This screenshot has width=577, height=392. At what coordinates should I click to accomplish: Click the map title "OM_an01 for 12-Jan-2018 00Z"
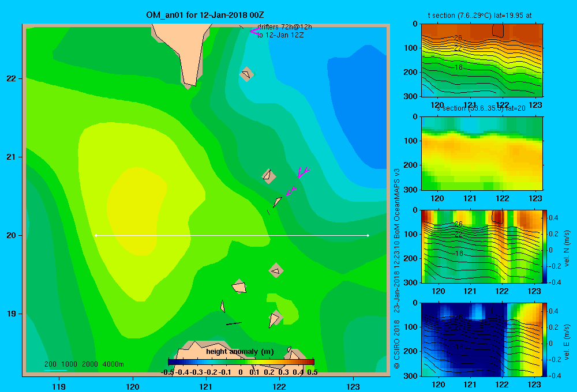coord(205,15)
